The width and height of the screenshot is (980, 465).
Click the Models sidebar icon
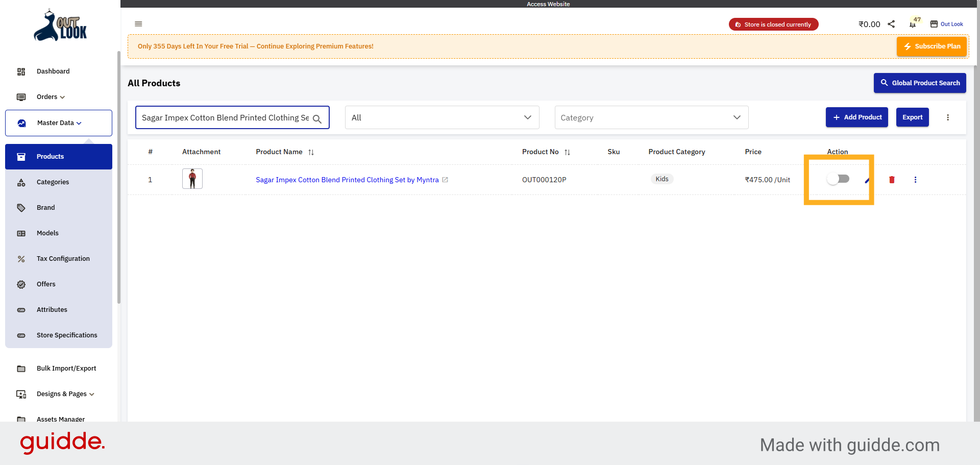tap(21, 233)
